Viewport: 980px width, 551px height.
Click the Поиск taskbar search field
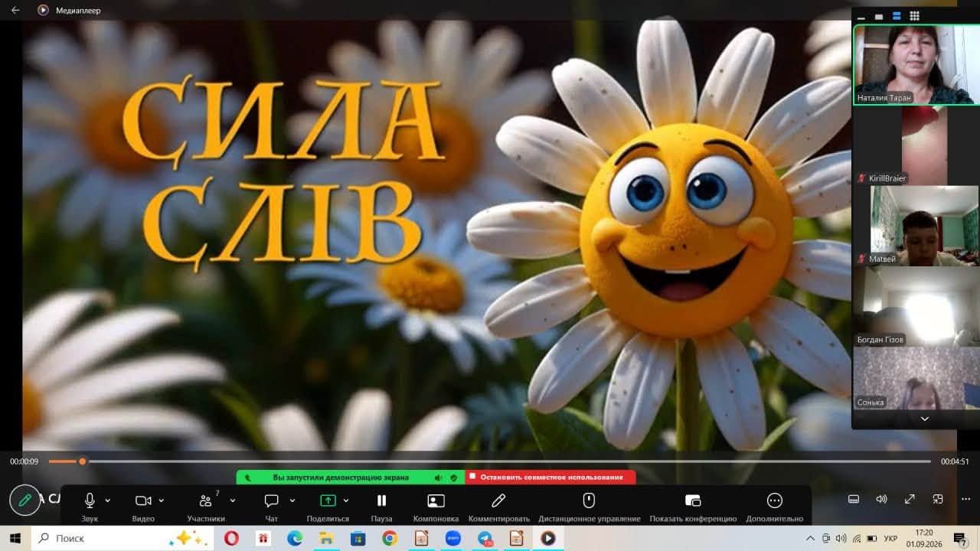(122, 538)
